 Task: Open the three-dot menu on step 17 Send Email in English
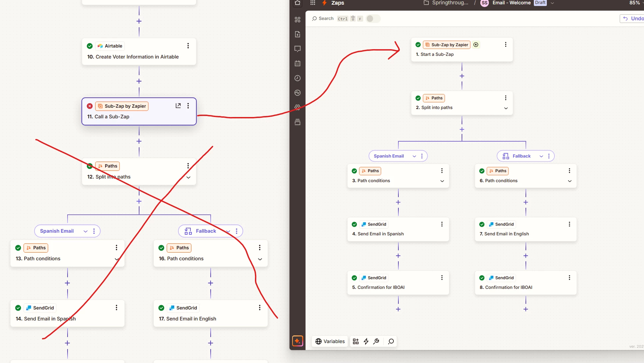pyautogui.click(x=260, y=308)
